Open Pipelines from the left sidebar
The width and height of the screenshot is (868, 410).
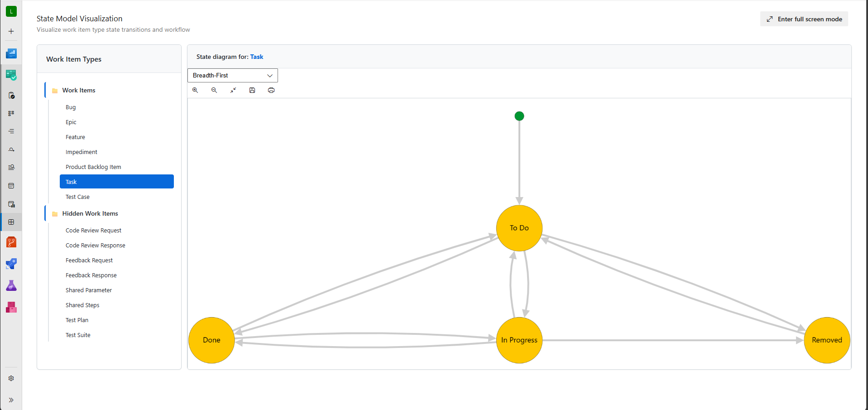coord(11,264)
